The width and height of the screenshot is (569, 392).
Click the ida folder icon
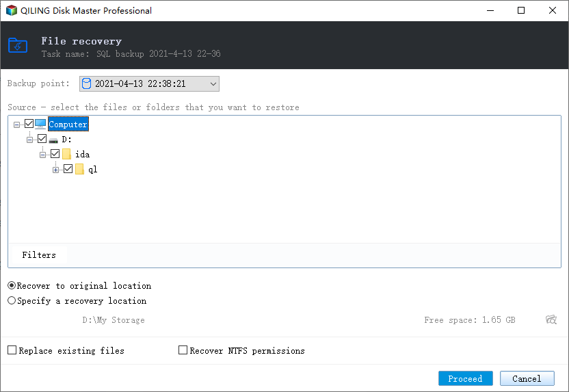point(66,154)
